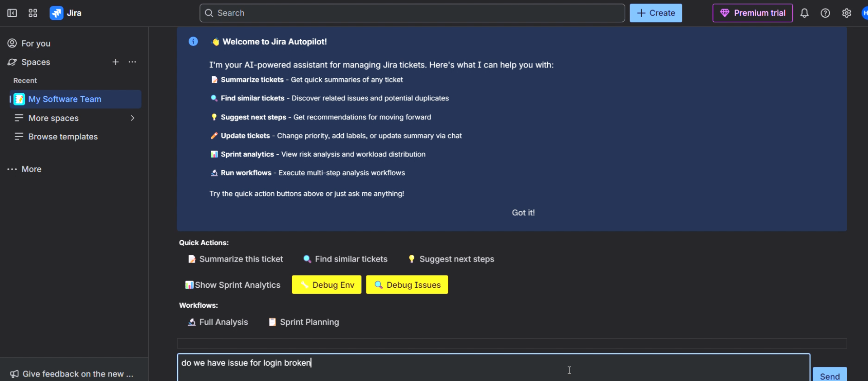Click the My Software Team project icon
This screenshot has height=381, width=868.
pyautogui.click(x=19, y=99)
